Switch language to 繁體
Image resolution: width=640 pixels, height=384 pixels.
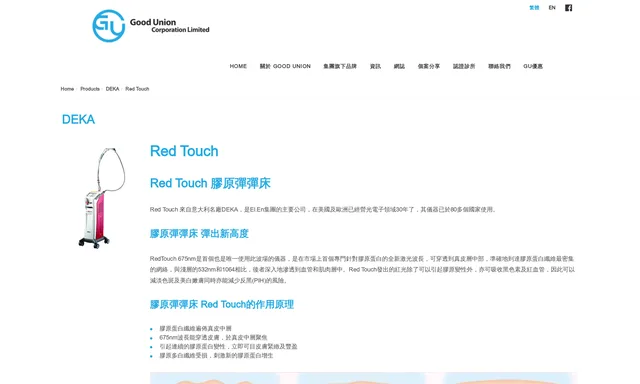[x=534, y=8]
